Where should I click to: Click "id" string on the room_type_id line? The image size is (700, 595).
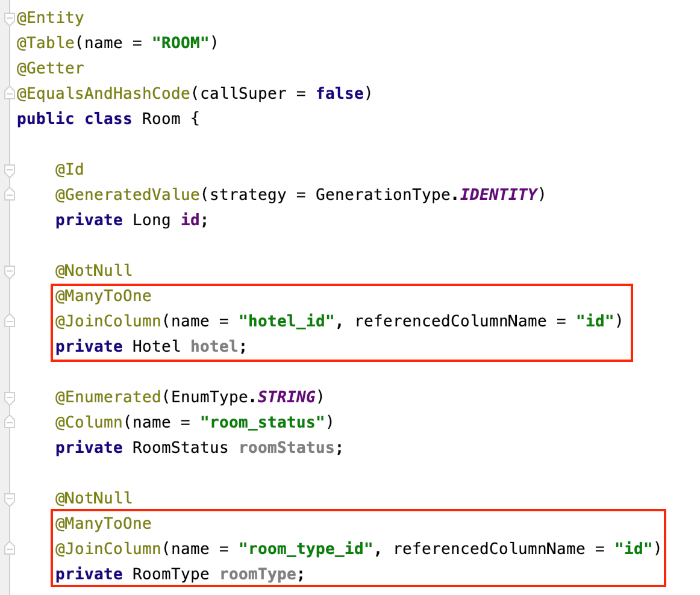pos(633,549)
